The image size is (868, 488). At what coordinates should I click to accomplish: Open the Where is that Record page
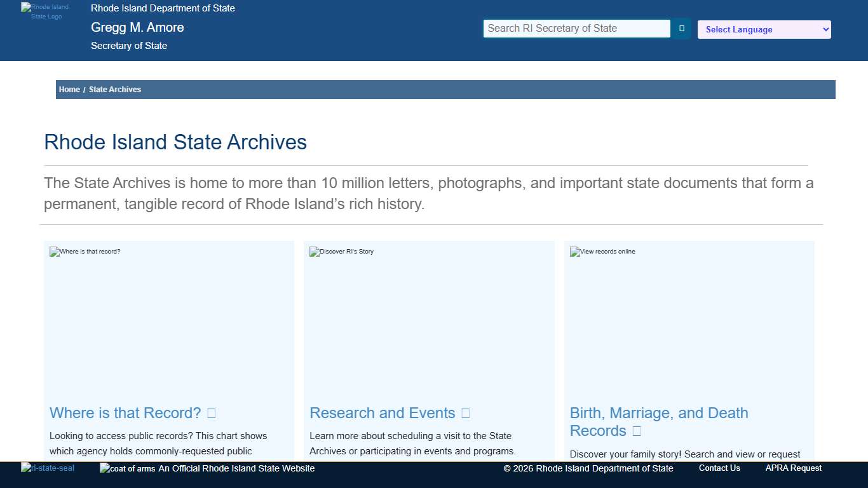pyautogui.click(x=125, y=413)
